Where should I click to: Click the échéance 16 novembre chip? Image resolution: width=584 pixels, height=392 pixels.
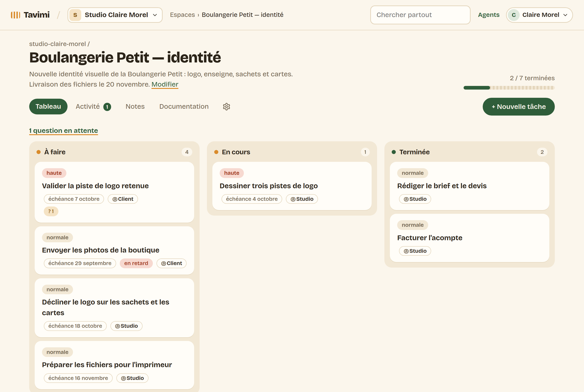click(x=78, y=378)
